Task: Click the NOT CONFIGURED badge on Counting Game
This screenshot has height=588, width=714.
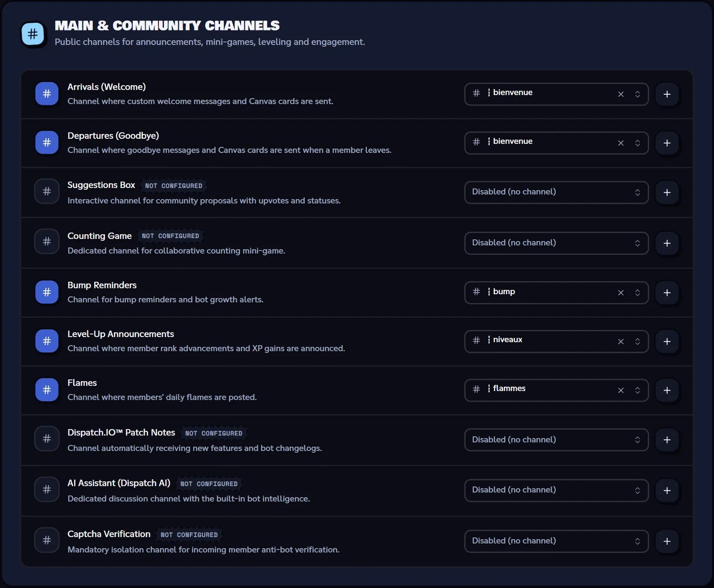Action: [x=170, y=236]
